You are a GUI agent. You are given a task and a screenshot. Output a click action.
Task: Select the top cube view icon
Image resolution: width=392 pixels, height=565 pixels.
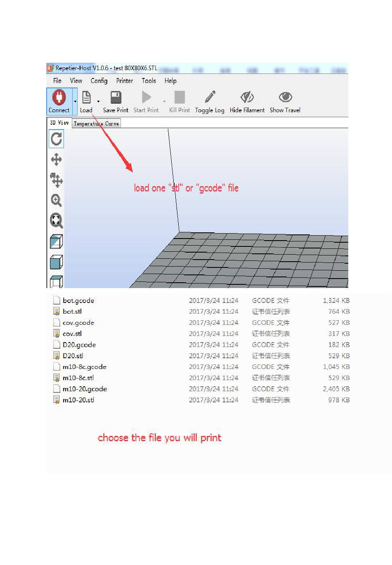pyautogui.click(x=56, y=281)
